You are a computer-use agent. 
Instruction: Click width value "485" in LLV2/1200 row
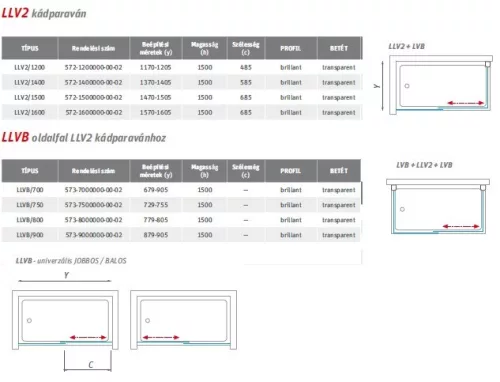click(246, 67)
